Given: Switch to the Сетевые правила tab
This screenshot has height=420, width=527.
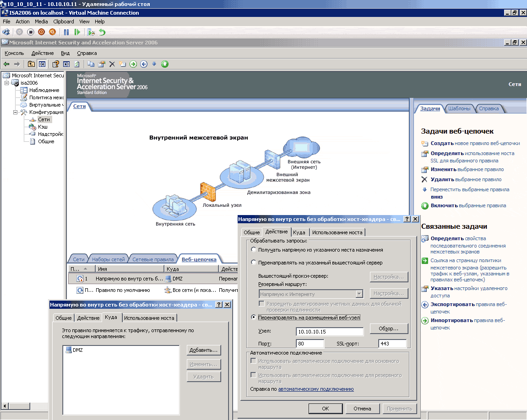Looking at the screenshot, I should pos(153,259).
